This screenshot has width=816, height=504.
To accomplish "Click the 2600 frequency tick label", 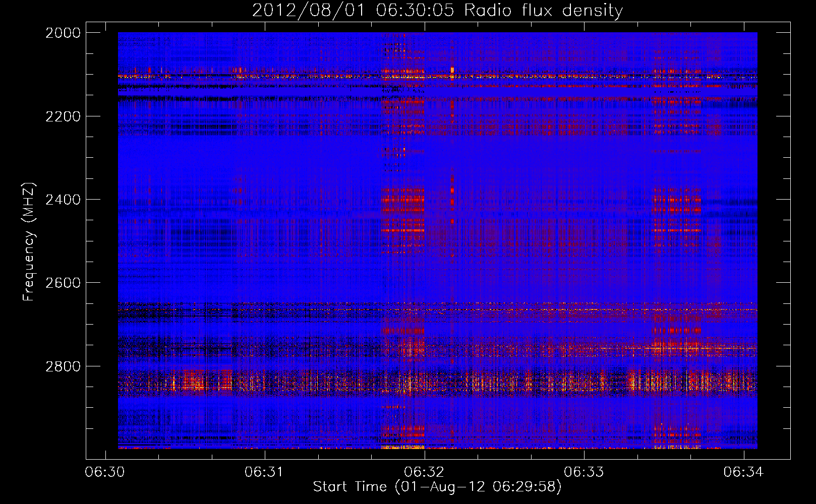I will tap(63, 283).
